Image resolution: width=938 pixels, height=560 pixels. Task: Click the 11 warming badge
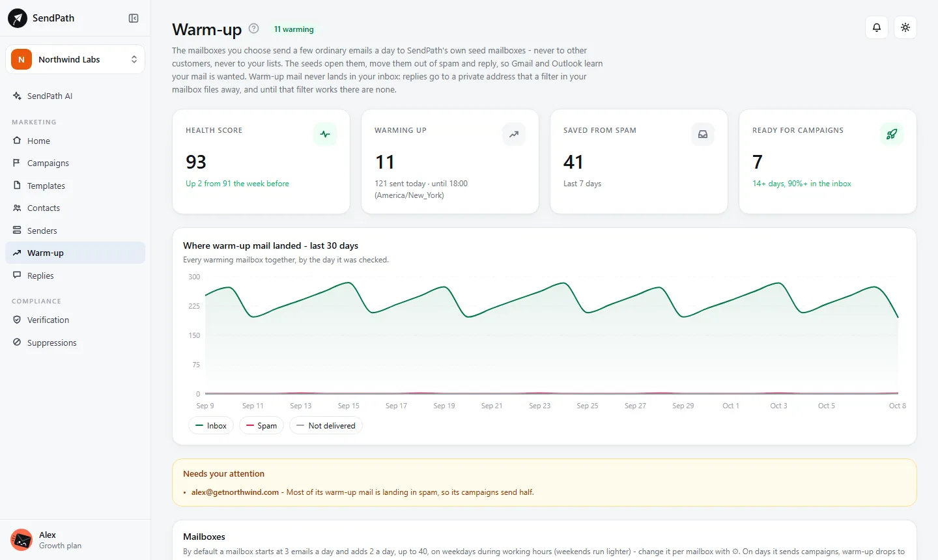point(294,29)
